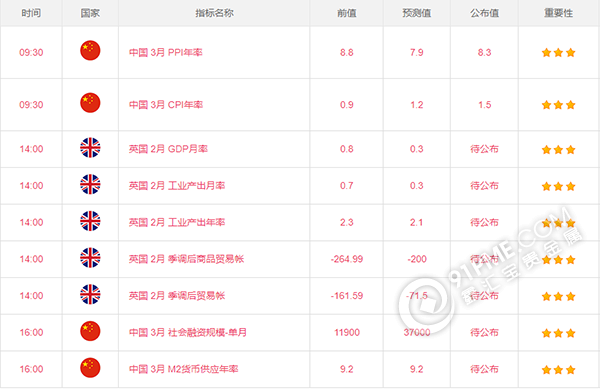
Task: Click UK flag in 季调后商品贸易帐 row
Action: point(90,258)
